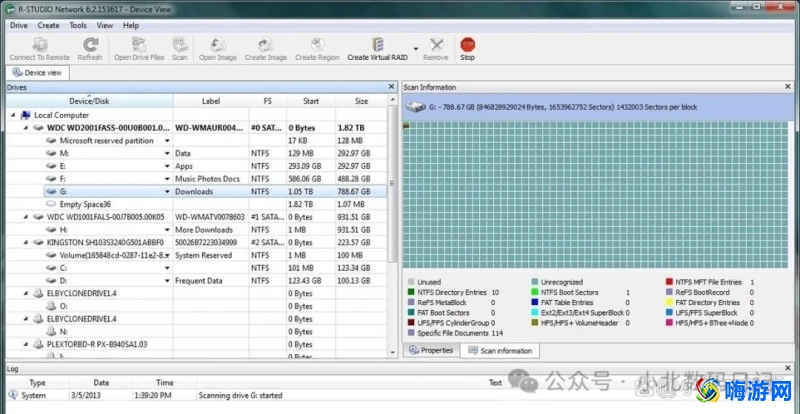Open Drive Files from the toolbar

pos(139,44)
